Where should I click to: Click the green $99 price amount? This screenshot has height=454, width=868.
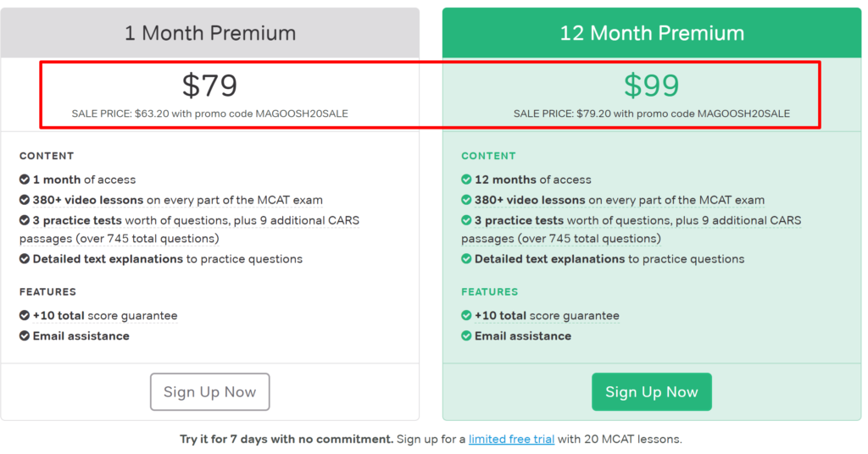651,85
